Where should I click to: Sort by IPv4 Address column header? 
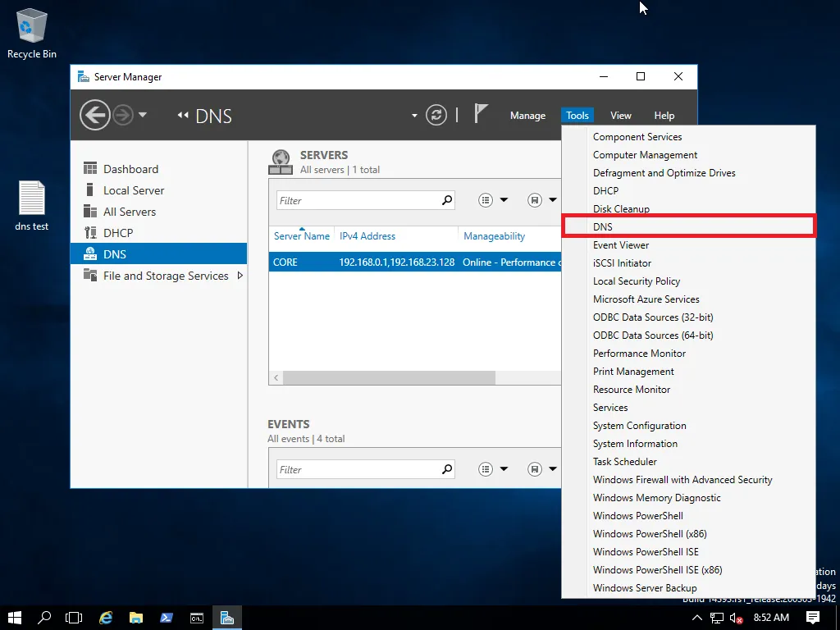click(367, 235)
